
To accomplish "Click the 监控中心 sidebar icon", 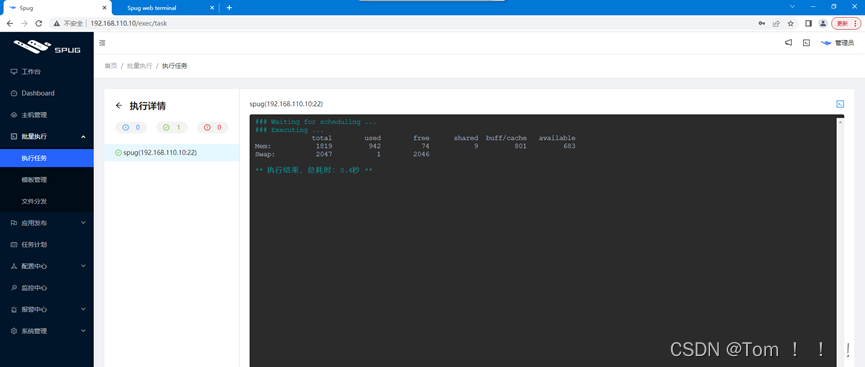I will click(x=14, y=288).
